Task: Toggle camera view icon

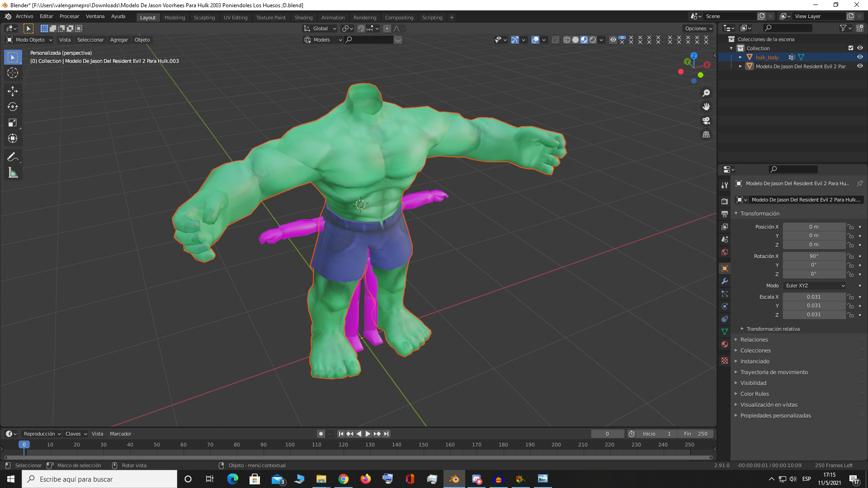Action: tap(706, 121)
